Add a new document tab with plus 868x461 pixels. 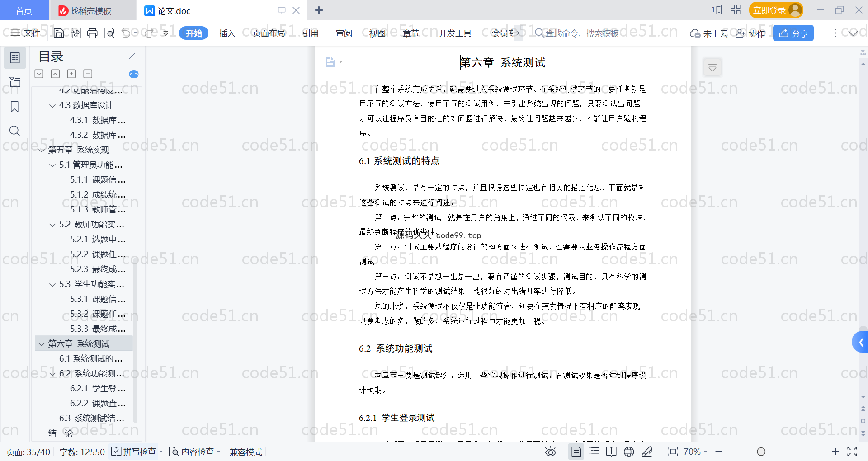tap(319, 10)
